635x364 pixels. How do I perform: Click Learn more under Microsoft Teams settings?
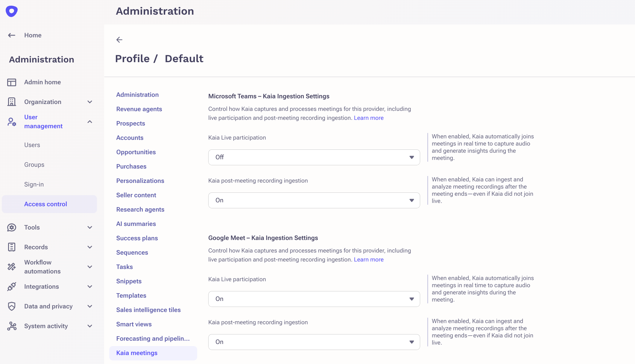(369, 118)
